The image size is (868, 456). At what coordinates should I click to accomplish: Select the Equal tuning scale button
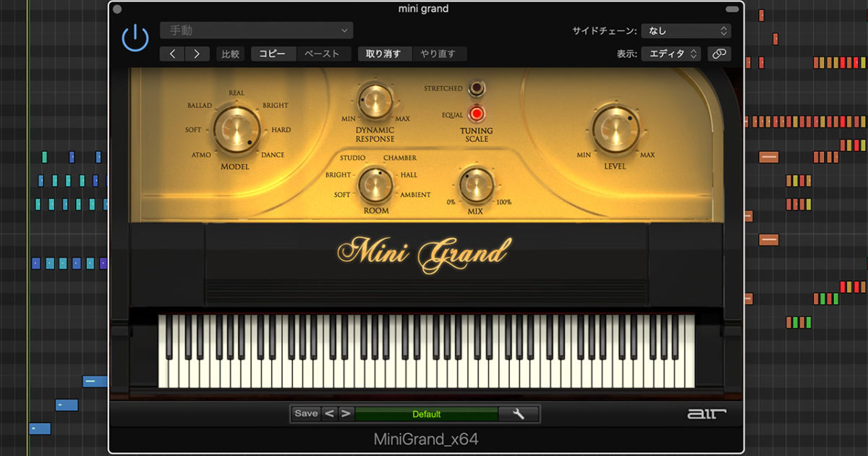click(x=476, y=114)
